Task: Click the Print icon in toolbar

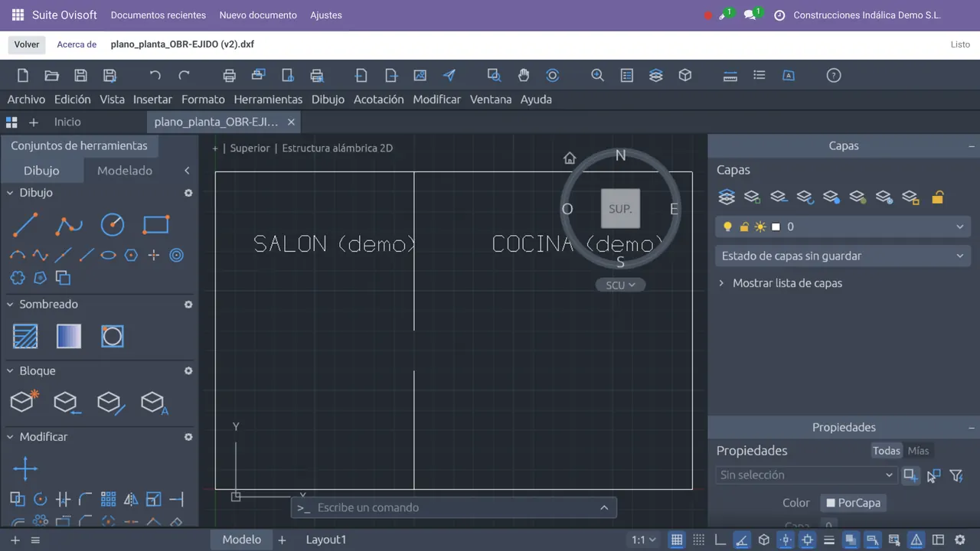Action: coord(229,75)
